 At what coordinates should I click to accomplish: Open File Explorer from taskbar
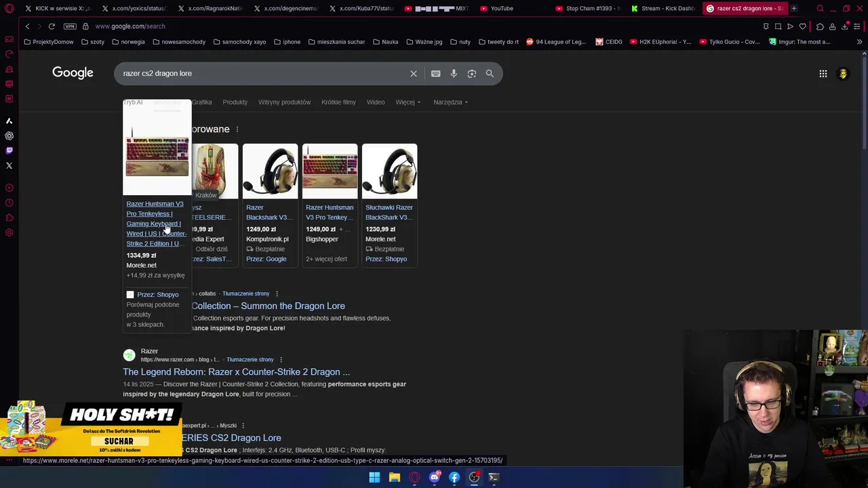394,477
